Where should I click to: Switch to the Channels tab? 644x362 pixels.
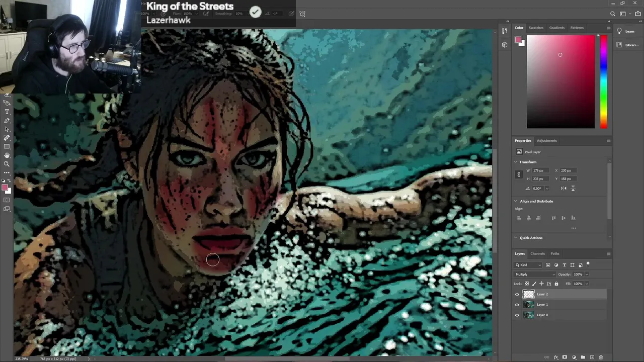pyautogui.click(x=537, y=253)
